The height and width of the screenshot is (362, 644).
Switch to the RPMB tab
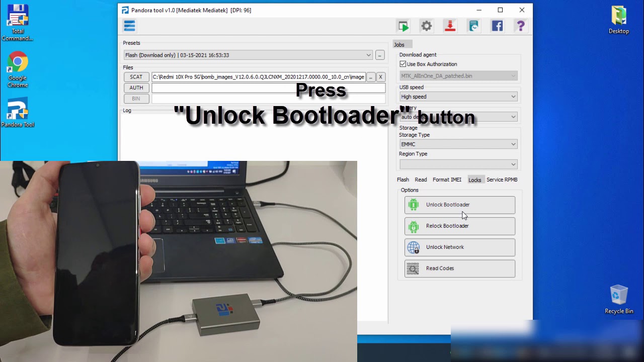click(512, 179)
